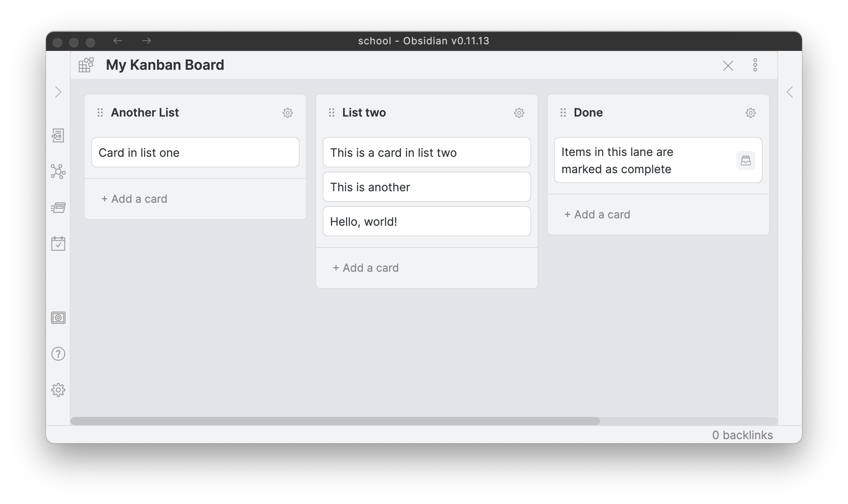Open the calendar daily note icon
The height and width of the screenshot is (504, 848).
click(58, 243)
